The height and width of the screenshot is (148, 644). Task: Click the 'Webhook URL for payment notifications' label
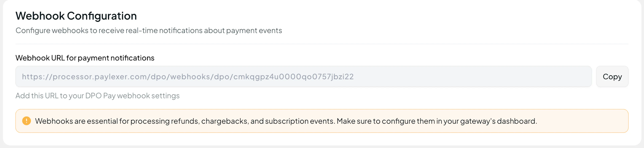pos(85,58)
